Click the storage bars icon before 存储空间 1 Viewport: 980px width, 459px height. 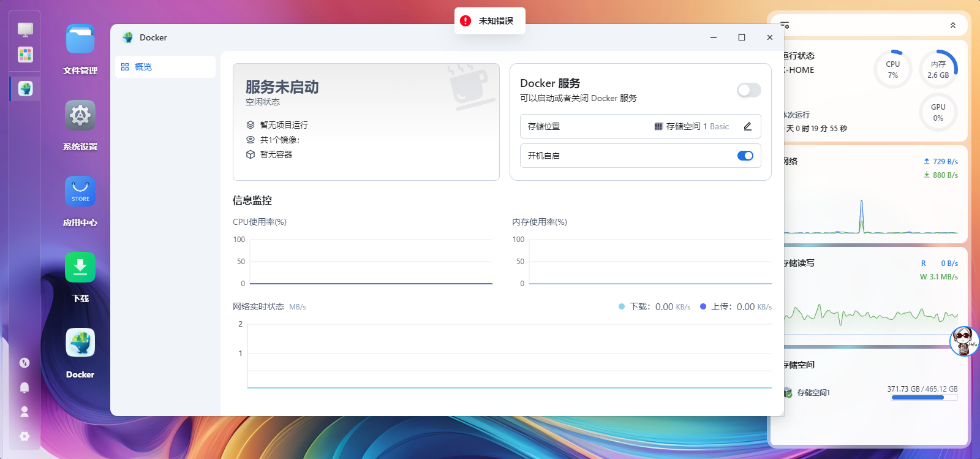(658, 126)
